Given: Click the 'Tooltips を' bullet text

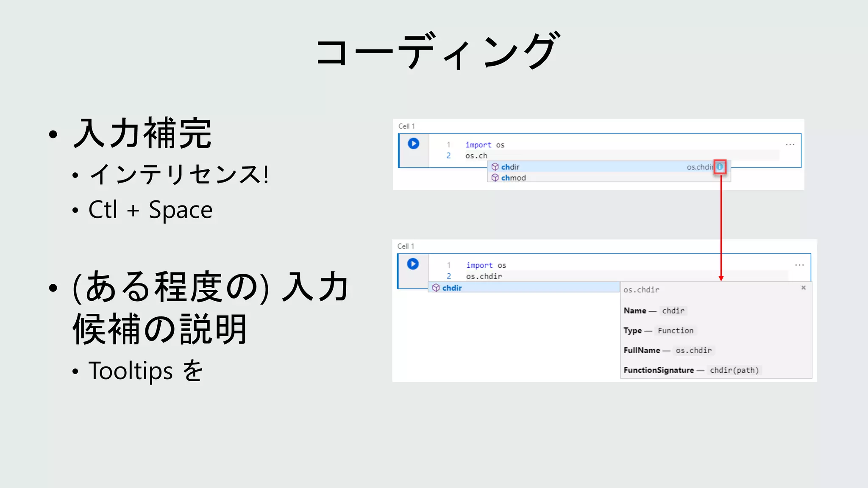Looking at the screenshot, I should 146,371.
